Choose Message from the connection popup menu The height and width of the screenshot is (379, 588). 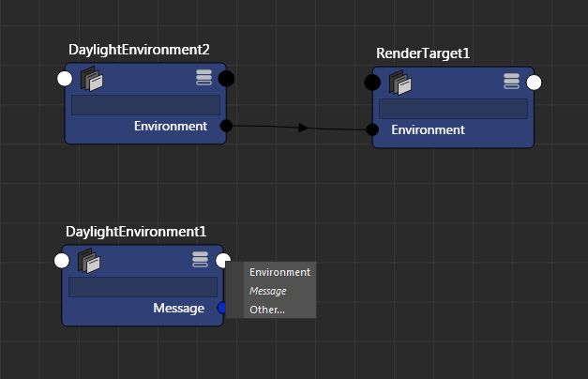coord(268,291)
